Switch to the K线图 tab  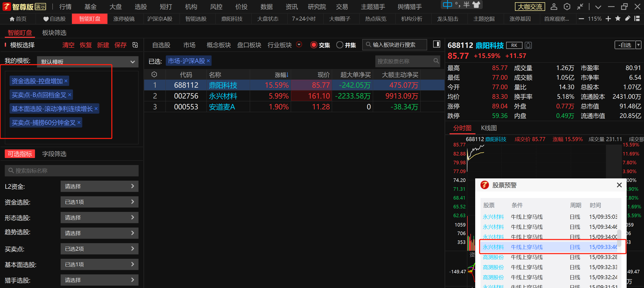point(489,128)
